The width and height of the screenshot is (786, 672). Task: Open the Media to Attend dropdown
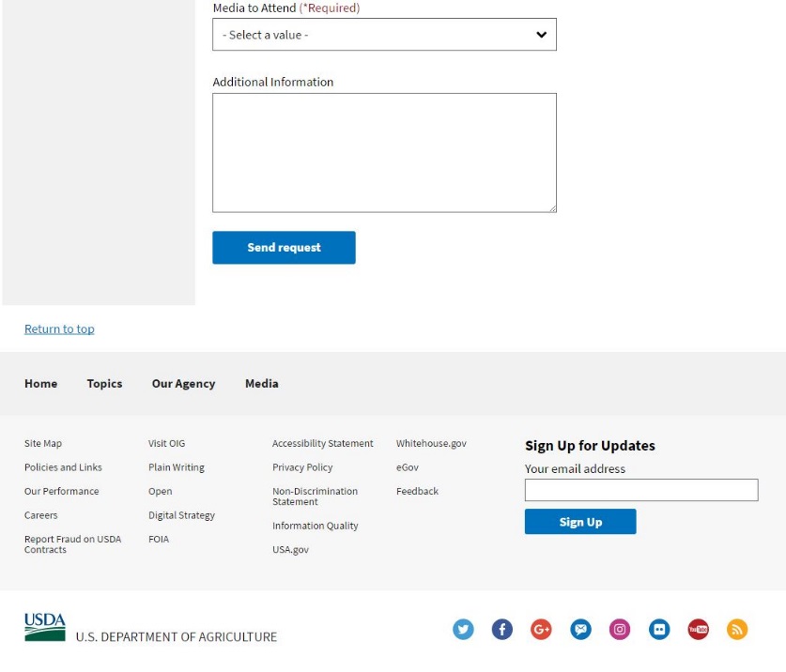pyautogui.click(x=384, y=35)
